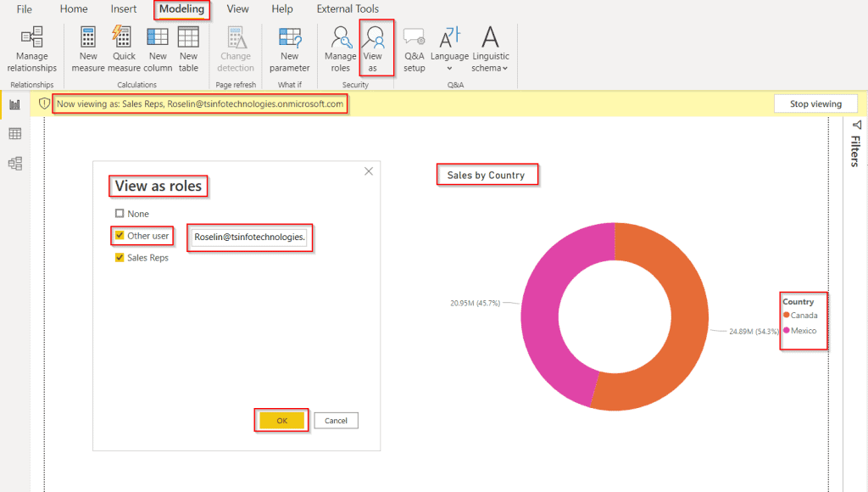The image size is (868, 492).
Task: Click the Mexico legend color marker
Action: (x=786, y=330)
